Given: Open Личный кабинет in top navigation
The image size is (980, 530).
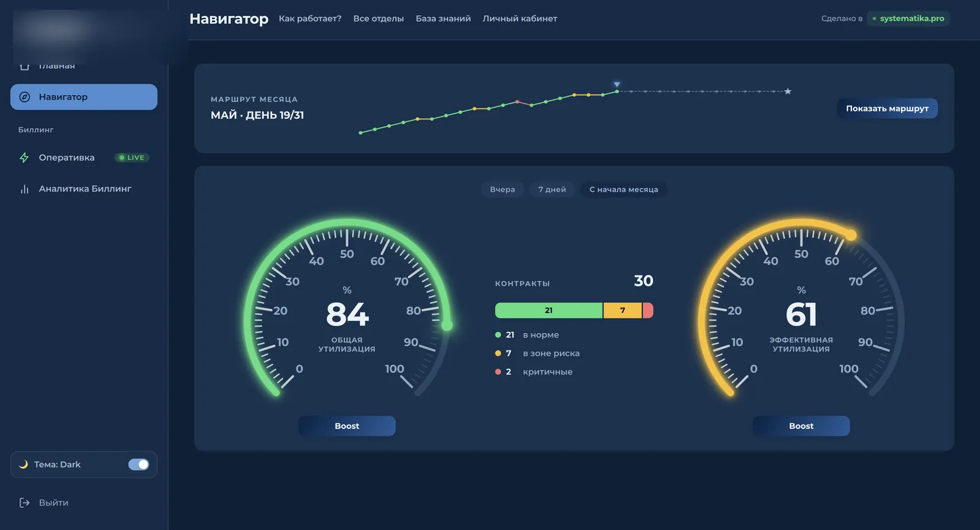Looking at the screenshot, I should pos(520,18).
